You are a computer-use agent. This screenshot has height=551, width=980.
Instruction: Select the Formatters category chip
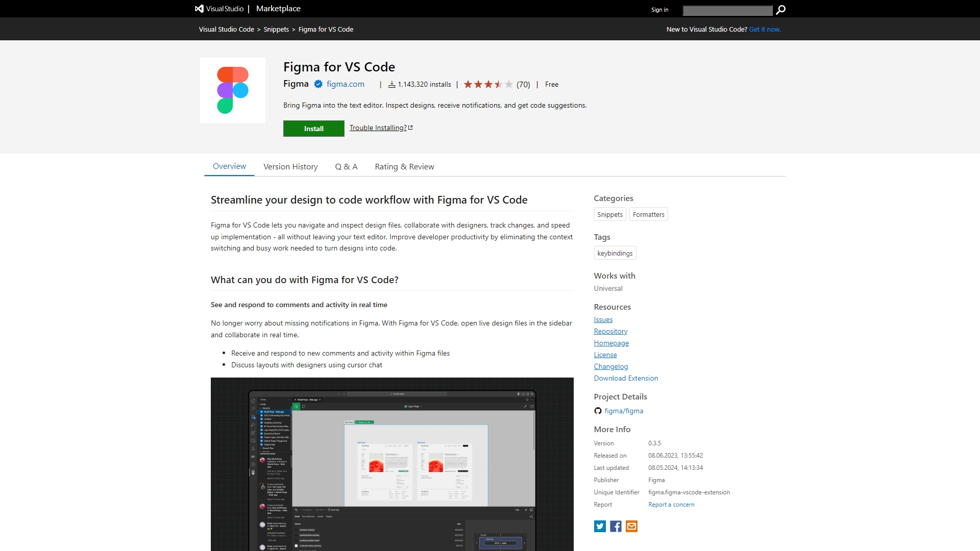(648, 214)
